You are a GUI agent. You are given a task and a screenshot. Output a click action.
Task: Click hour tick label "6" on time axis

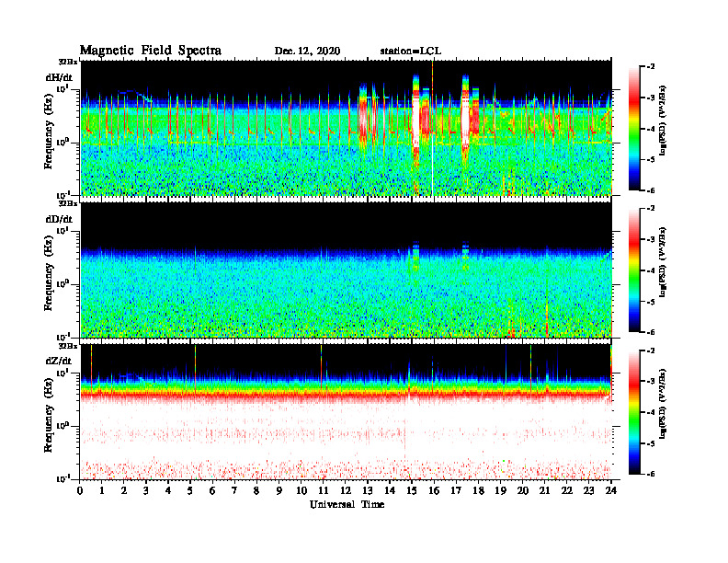tap(212, 491)
